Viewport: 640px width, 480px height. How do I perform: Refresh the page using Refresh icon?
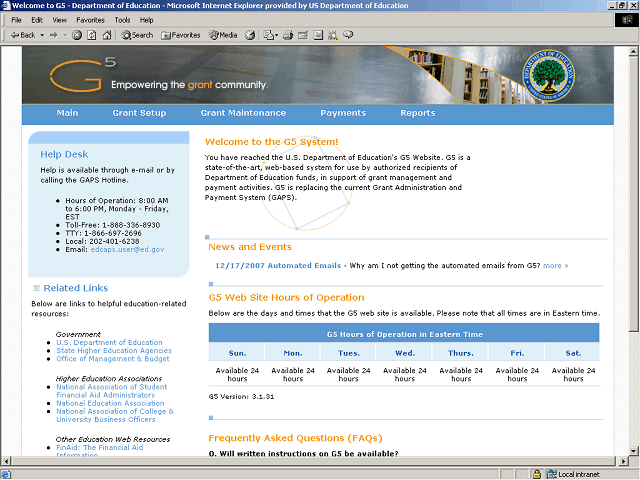coord(92,36)
